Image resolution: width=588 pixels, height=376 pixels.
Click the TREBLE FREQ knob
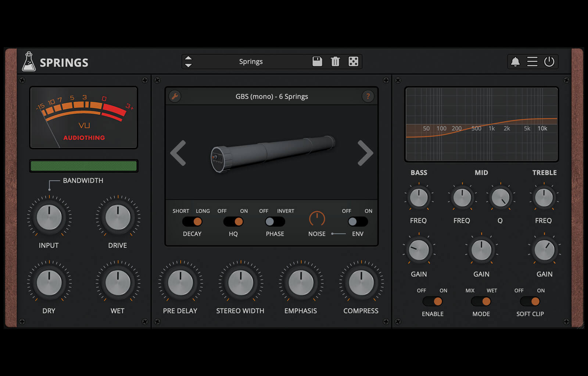pyautogui.click(x=544, y=197)
